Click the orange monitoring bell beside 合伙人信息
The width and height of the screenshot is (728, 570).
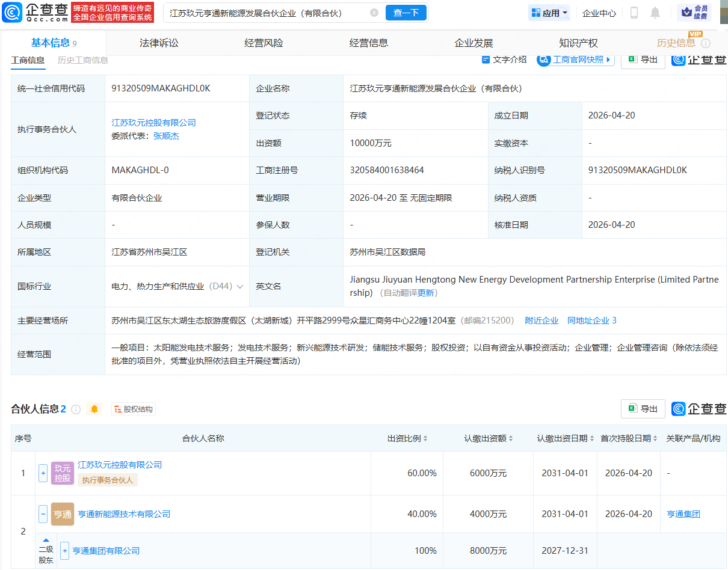[94, 409]
